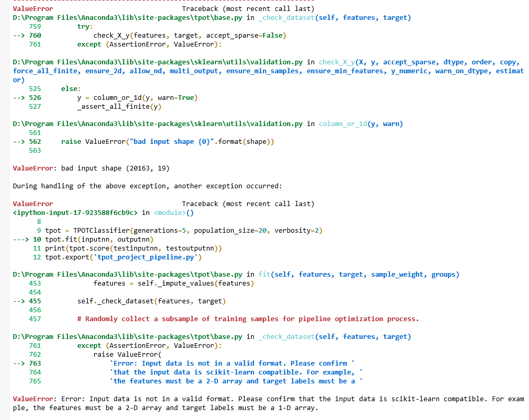The height and width of the screenshot is (420, 529).
Task: Click empty line number 456
Action: [34, 310]
